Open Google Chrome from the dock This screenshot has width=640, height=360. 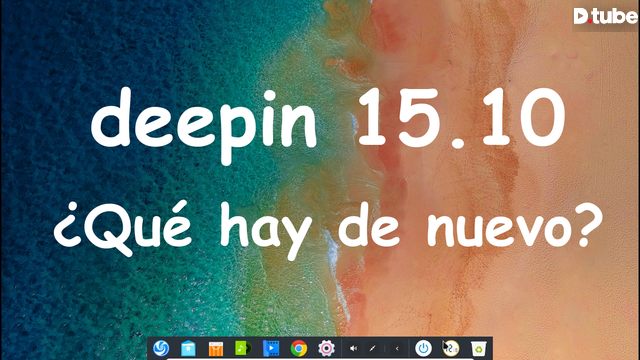click(x=299, y=349)
